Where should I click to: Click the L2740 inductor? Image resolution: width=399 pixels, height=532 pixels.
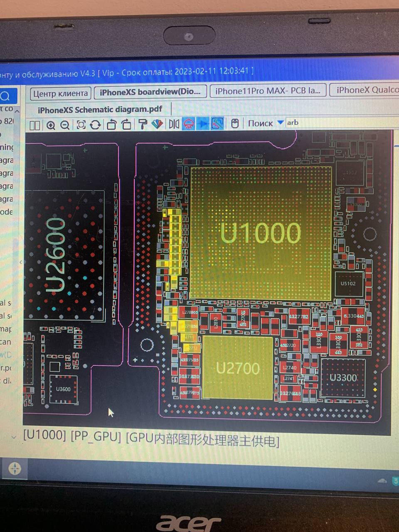tap(290, 367)
